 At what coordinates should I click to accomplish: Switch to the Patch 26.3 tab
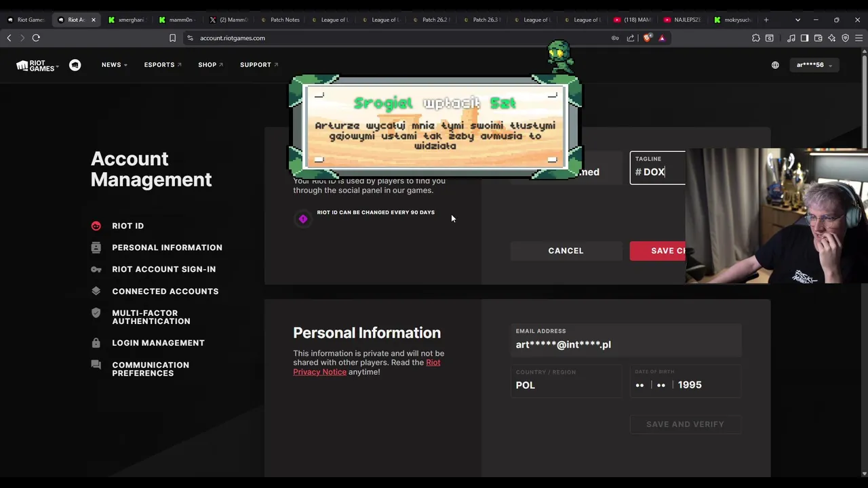click(482, 20)
